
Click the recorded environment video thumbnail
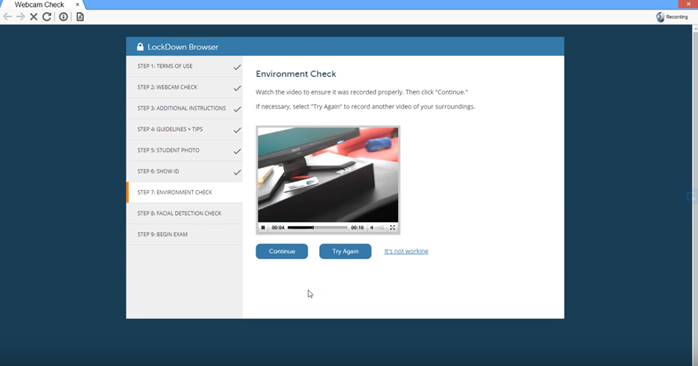pos(328,175)
